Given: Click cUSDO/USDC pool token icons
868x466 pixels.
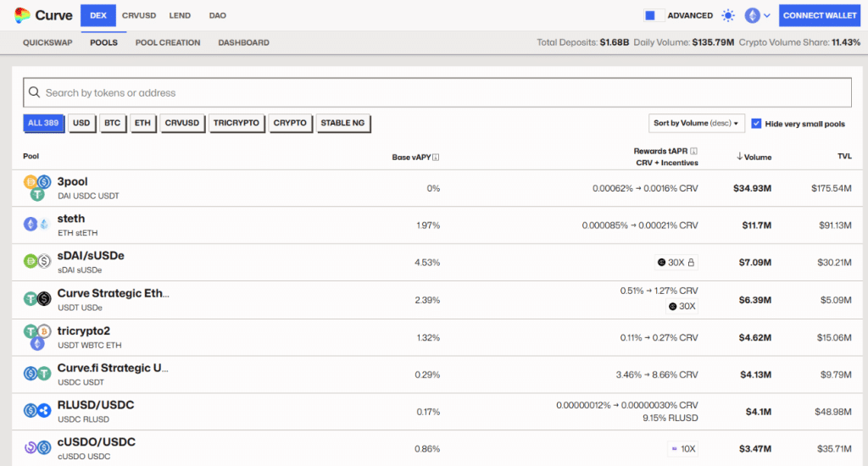Looking at the screenshot, I should pos(37,447).
